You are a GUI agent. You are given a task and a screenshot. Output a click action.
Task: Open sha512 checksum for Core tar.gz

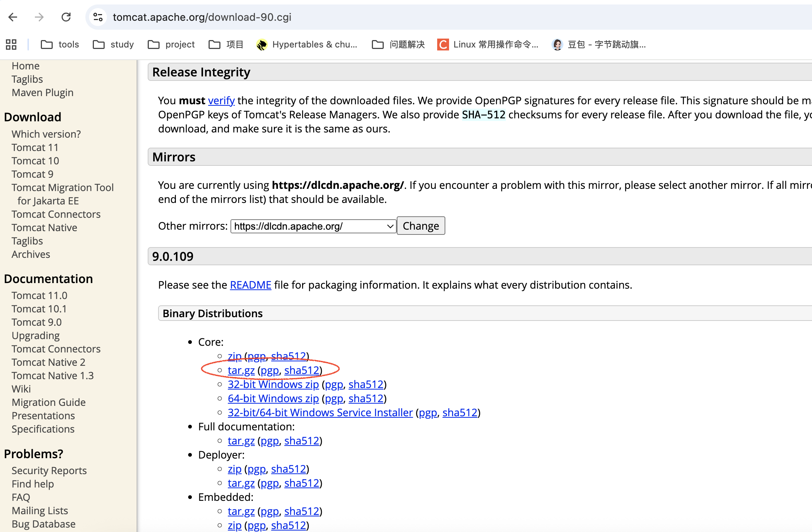click(302, 370)
